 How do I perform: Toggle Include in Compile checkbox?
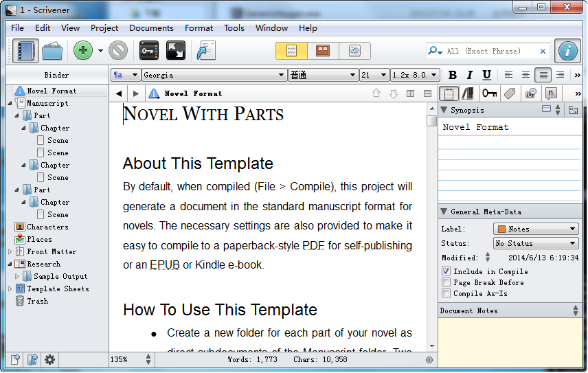click(446, 271)
